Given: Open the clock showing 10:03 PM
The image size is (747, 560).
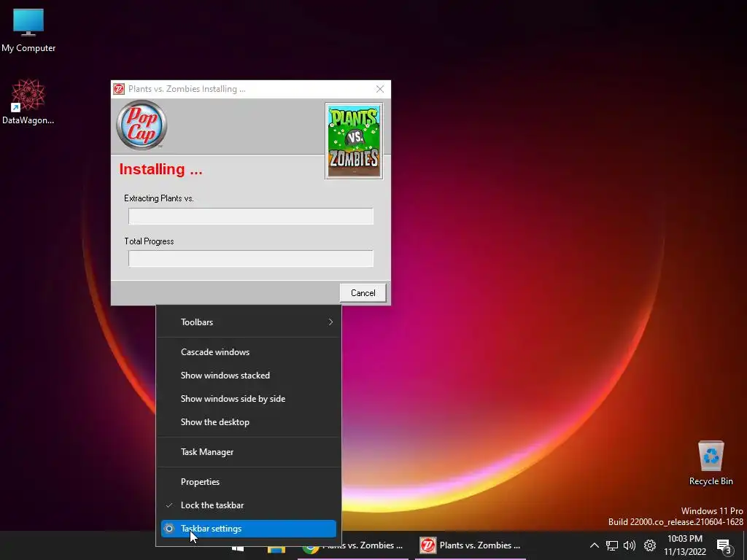Looking at the screenshot, I should click(x=685, y=545).
